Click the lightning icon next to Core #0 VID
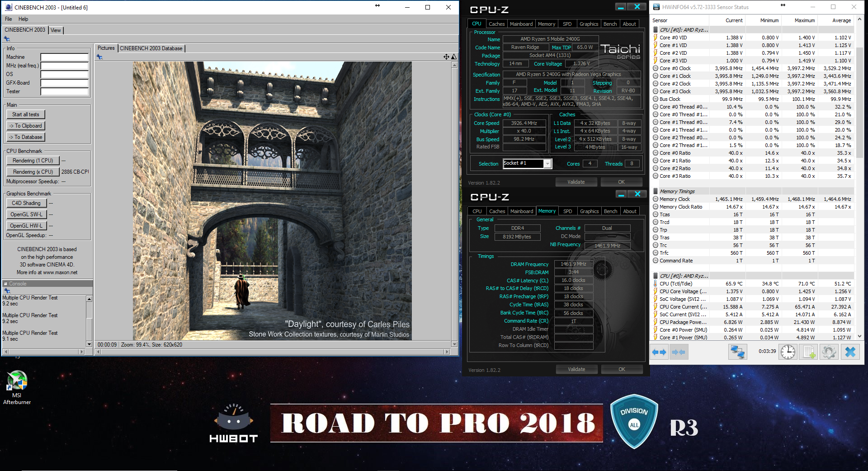The width and height of the screenshot is (868, 471). (656, 38)
